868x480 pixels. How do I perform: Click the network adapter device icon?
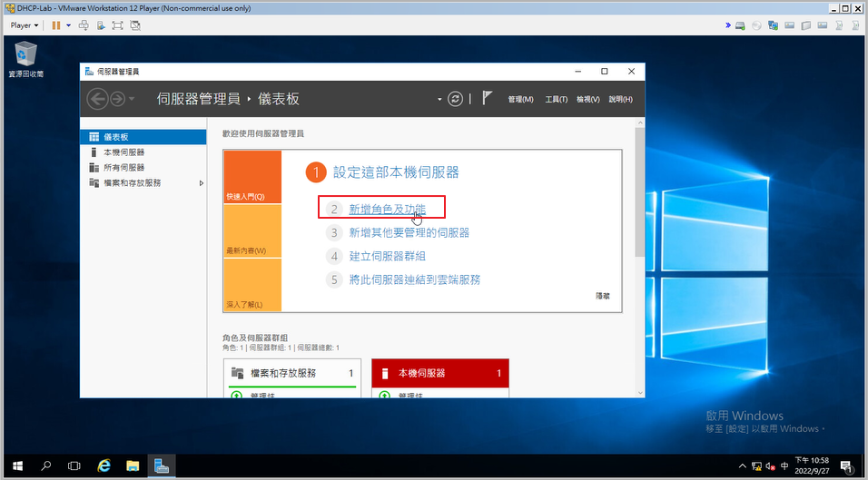click(x=773, y=25)
